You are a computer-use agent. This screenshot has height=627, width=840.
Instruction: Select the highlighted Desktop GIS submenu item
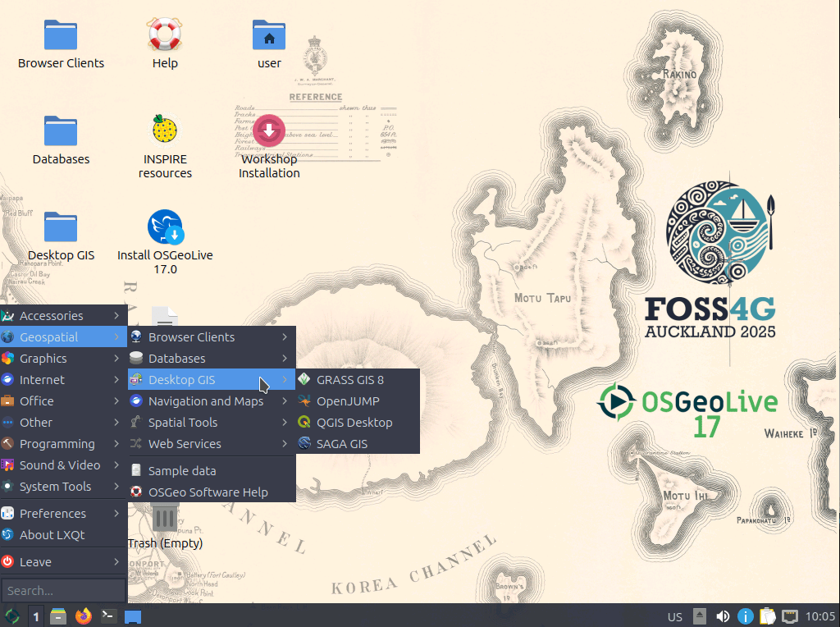pos(212,380)
